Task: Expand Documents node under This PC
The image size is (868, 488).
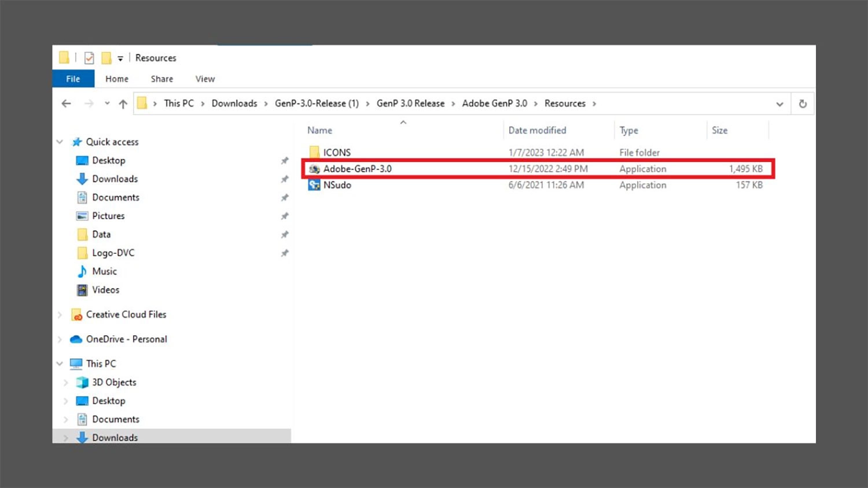Action: coord(65,419)
